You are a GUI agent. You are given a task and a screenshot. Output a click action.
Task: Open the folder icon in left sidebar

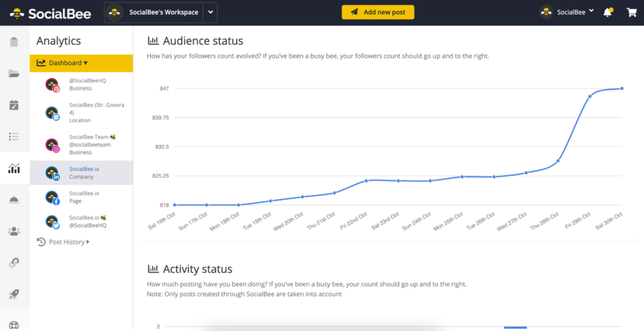point(14,74)
